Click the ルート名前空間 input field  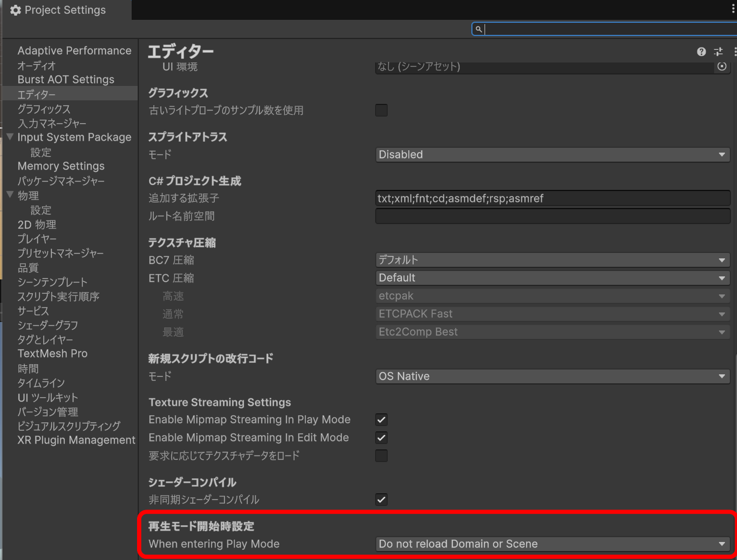coord(552,216)
